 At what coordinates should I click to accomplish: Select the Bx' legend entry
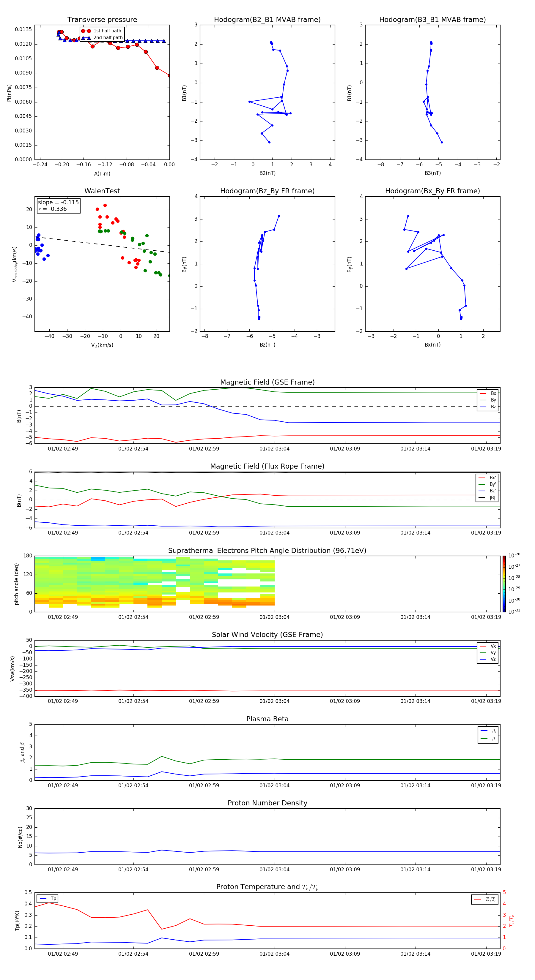[x=487, y=478]
